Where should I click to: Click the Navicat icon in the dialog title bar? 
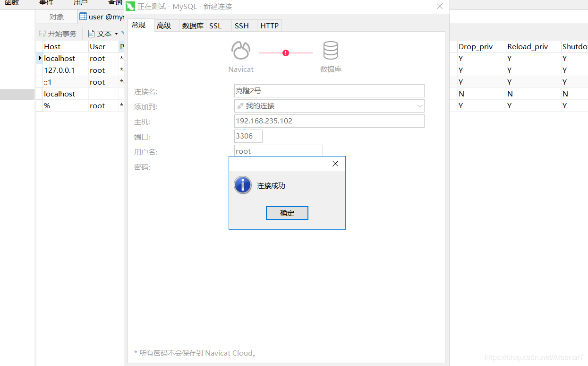[x=130, y=7]
